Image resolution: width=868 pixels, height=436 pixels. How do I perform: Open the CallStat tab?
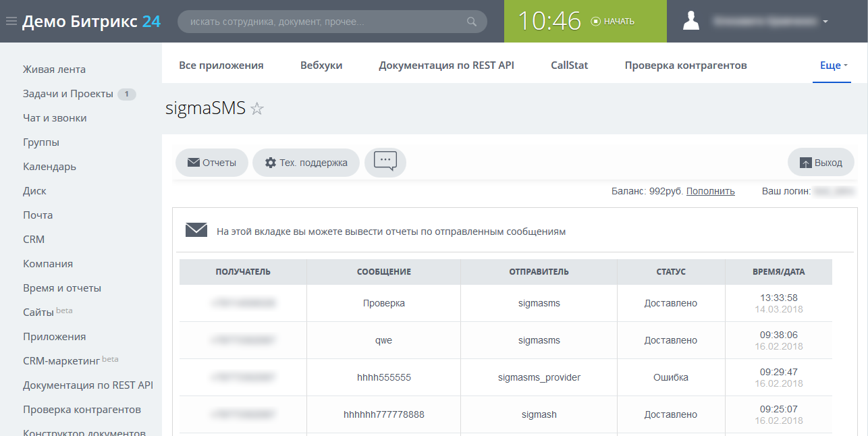click(x=570, y=65)
